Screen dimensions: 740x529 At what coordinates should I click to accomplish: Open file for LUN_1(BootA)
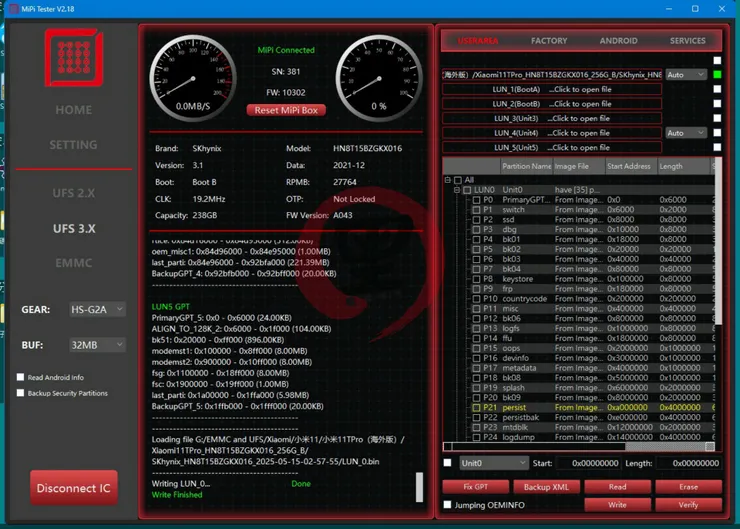click(552, 89)
